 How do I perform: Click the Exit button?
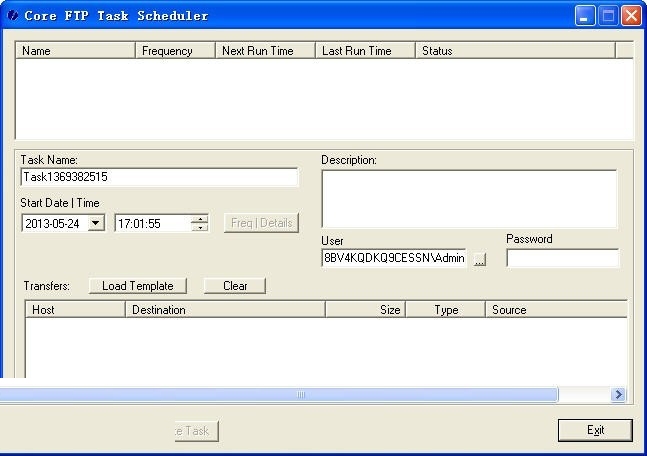point(595,430)
